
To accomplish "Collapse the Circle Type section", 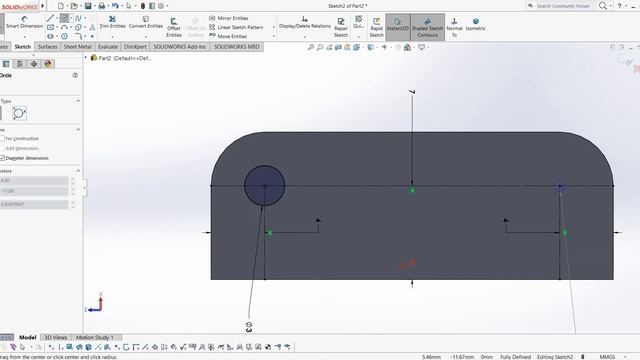I will [78, 100].
